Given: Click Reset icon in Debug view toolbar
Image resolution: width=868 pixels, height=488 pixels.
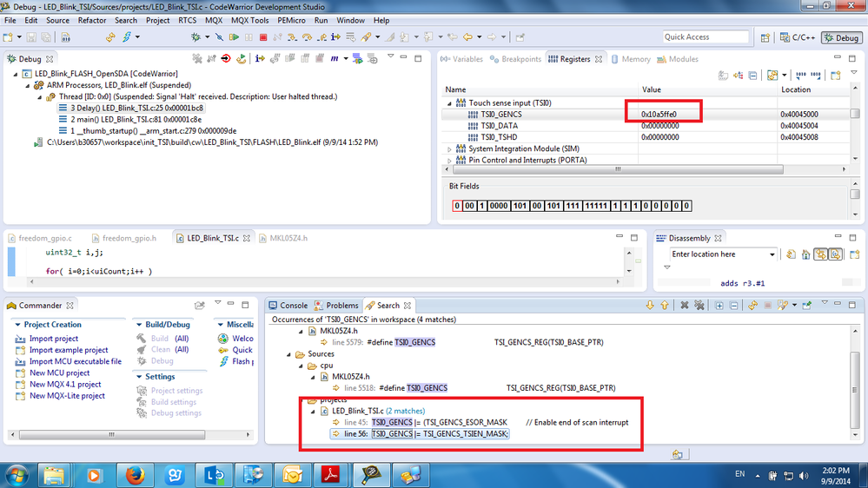Looking at the screenshot, I should point(226,59).
